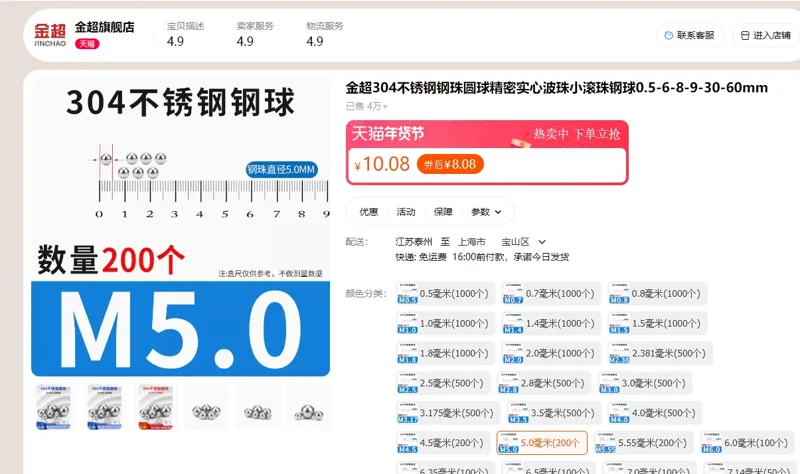Viewport: 800px width, 474px height.
Task: Select the 1.5毫米(1000个) option
Action: [x=657, y=323]
